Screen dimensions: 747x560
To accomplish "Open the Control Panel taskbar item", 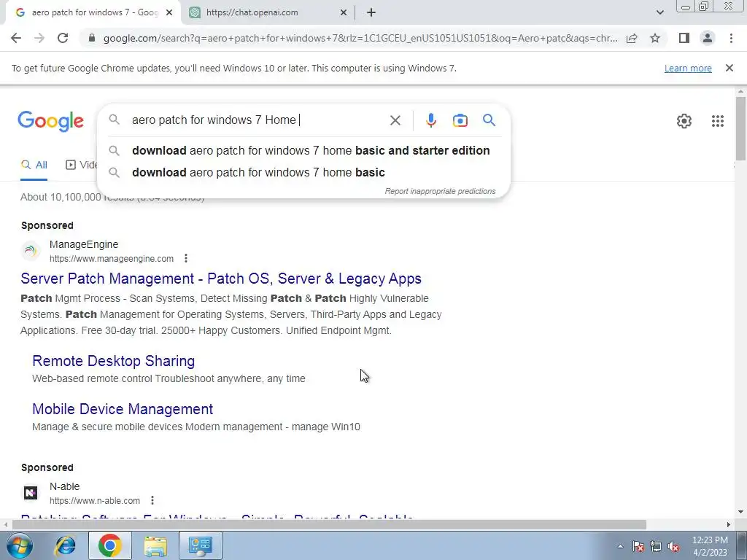I will 201,545.
